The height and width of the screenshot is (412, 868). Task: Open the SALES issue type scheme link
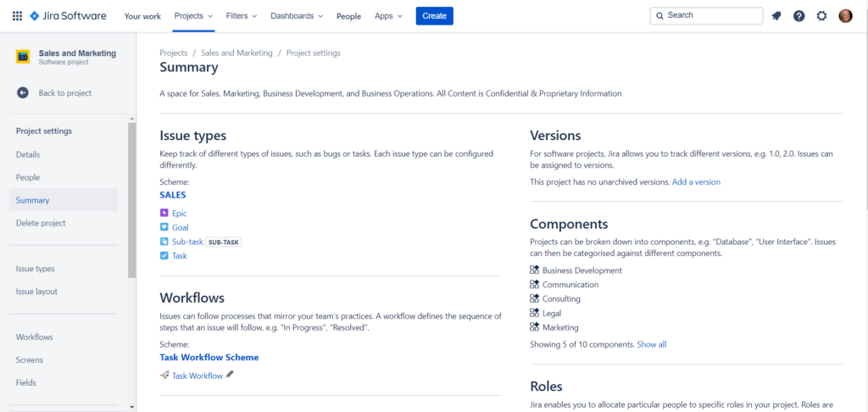(173, 195)
